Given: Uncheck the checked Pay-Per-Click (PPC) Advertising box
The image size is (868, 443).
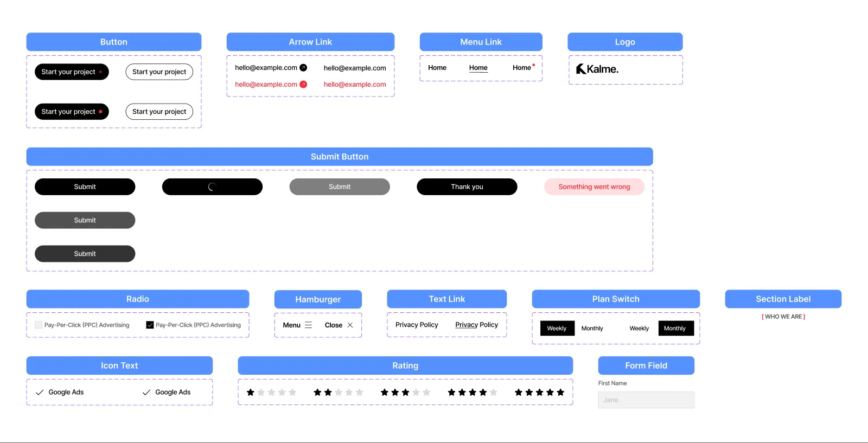Looking at the screenshot, I should [x=150, y=325].
